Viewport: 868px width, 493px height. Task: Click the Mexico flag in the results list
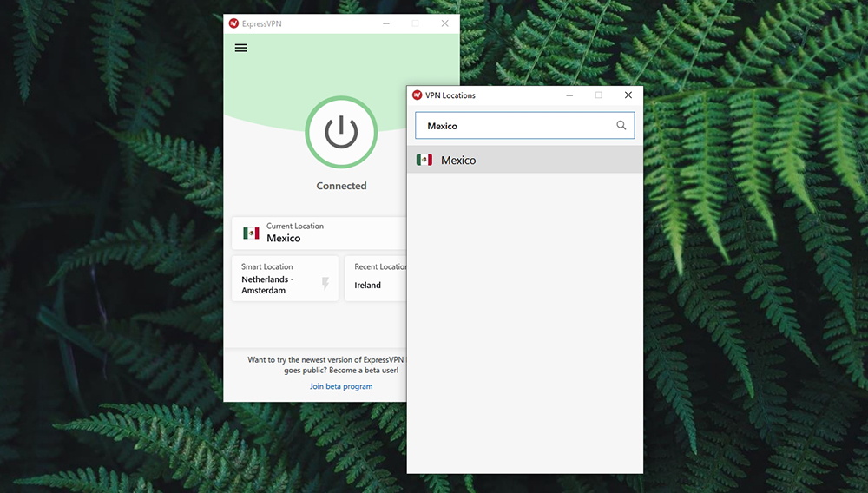pyautogui.click(x=424, y=160)
